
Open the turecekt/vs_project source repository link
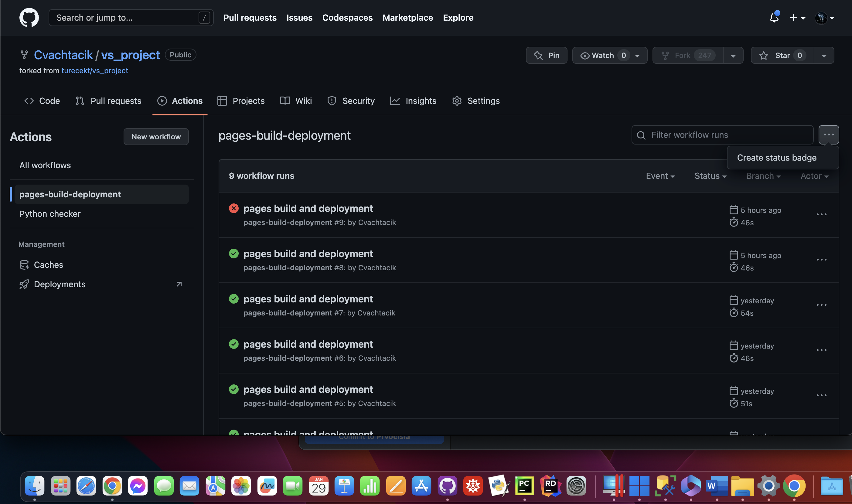pyautogui.click(x=95, y=71)
